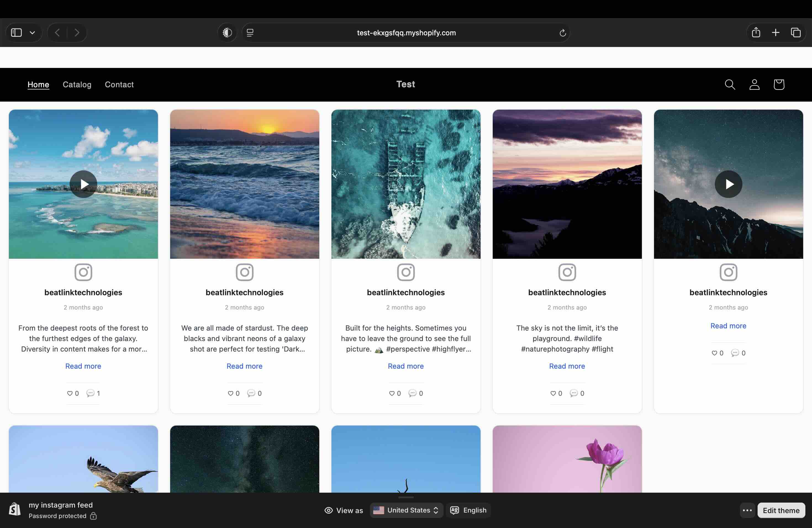Click the heart icon on the 'deepest roots' post

click(70, 393)
